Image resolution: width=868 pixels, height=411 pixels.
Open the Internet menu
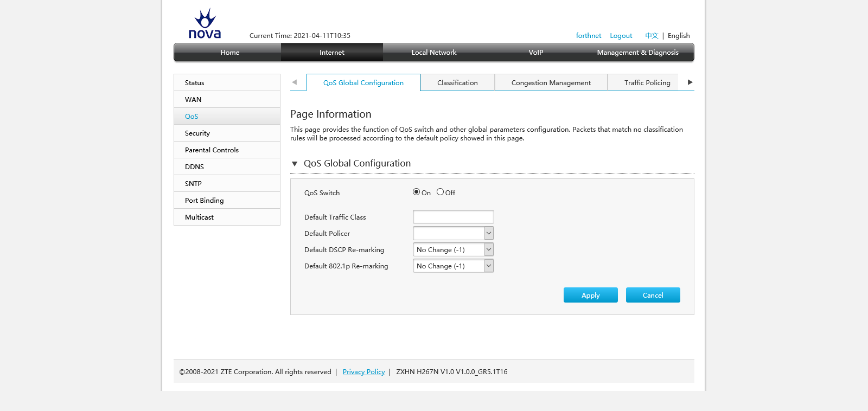tap(332, 53)
